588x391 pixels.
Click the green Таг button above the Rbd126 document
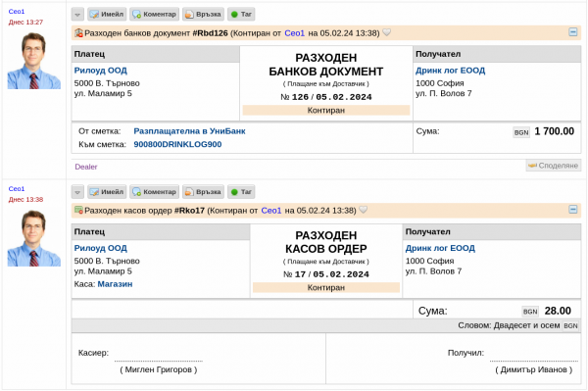[241, 15]
